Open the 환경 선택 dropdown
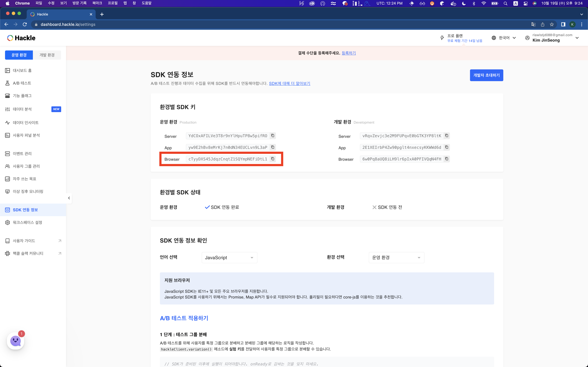Viewport: 588px width, 367px height. 396,257
